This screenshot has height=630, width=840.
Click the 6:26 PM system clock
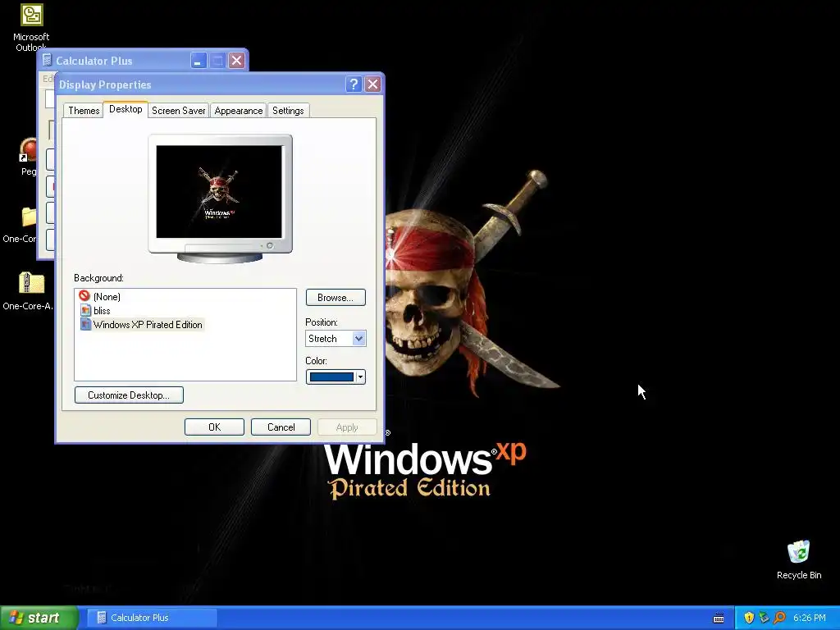click(810, 618)
